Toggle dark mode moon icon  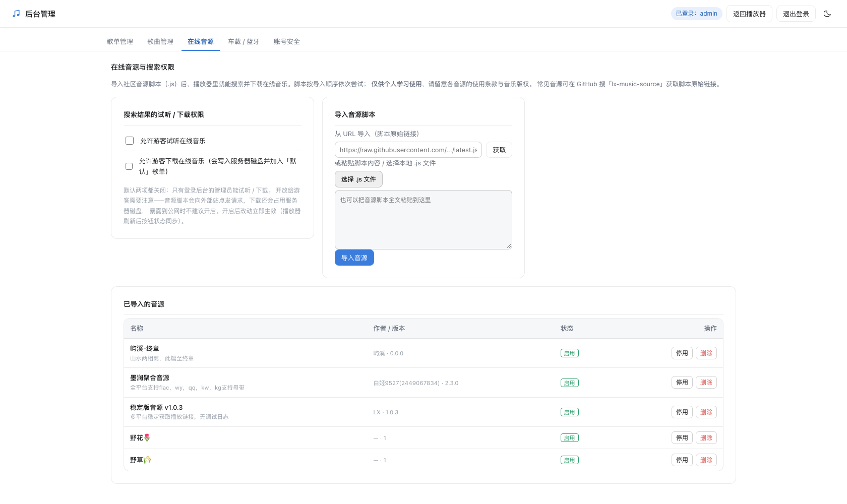pos(827,14)
